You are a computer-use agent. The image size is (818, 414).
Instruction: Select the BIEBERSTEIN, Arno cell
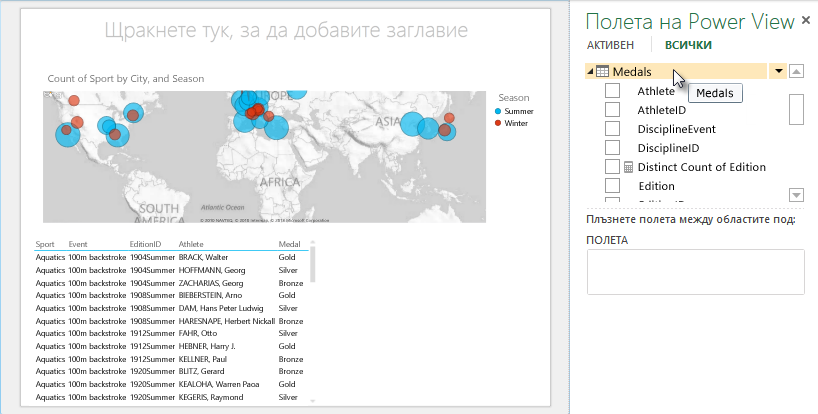coord(211,295)
